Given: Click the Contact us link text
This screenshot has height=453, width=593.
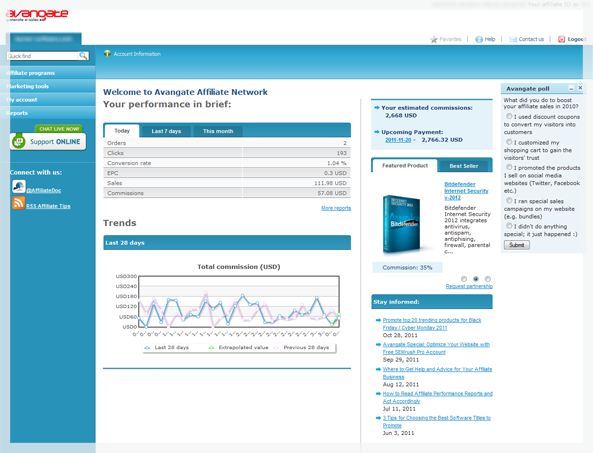Looking at the screenshot, I should click(531, 39).
